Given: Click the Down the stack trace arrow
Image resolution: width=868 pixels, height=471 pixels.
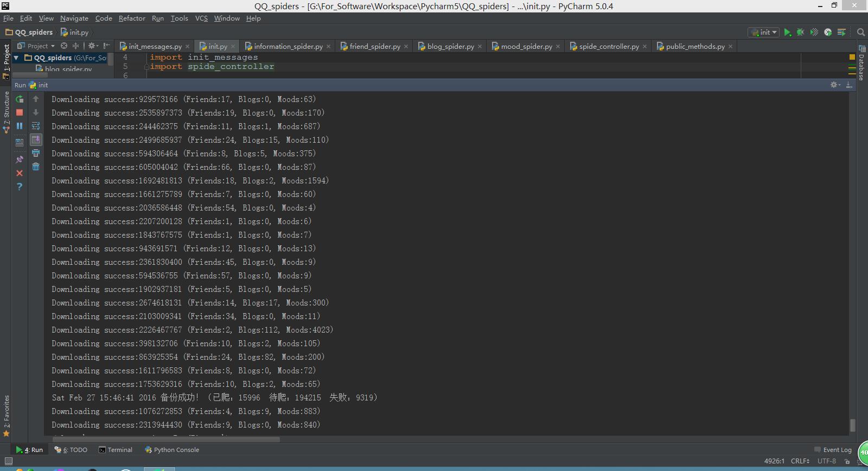Looking at the screenshot, I should [36, 112].
